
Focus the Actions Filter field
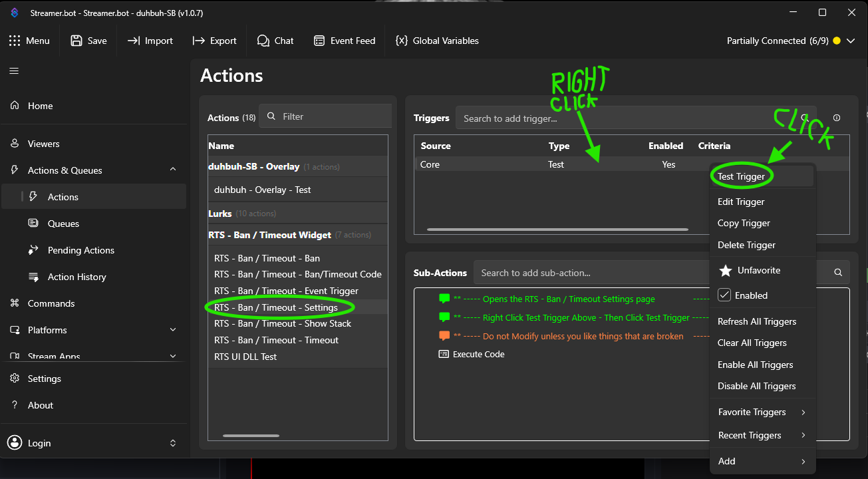tap(325, 116)
